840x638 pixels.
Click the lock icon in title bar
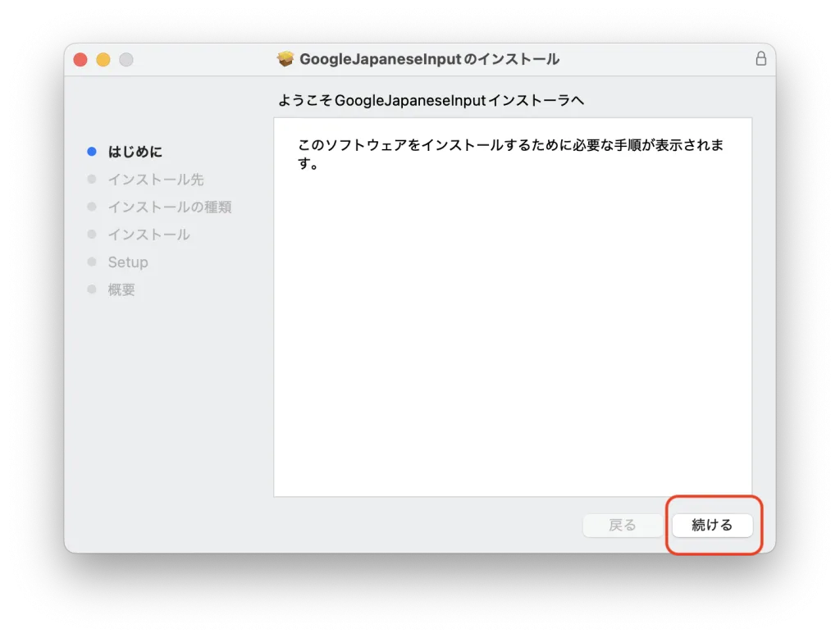pyautogui.click(x=760, y=58)
